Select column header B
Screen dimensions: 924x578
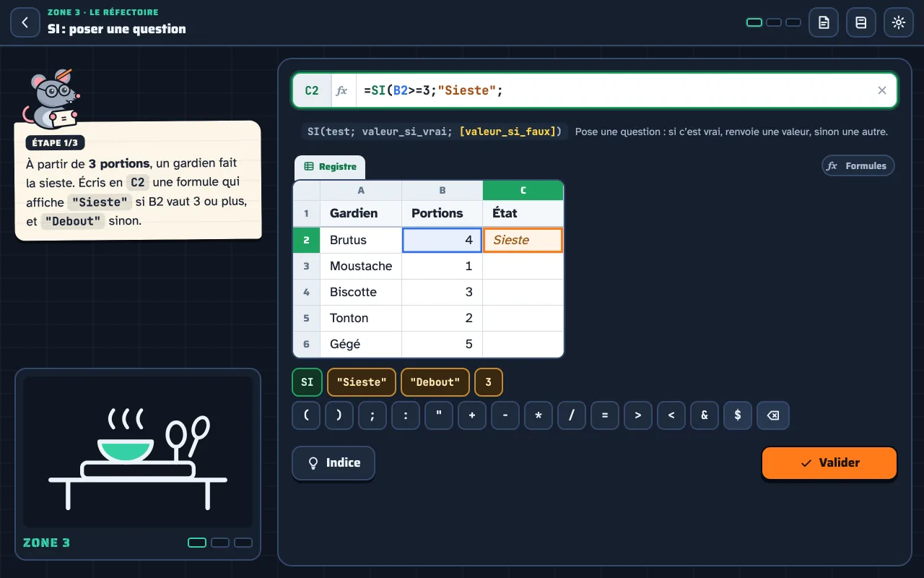coord(442,190)
